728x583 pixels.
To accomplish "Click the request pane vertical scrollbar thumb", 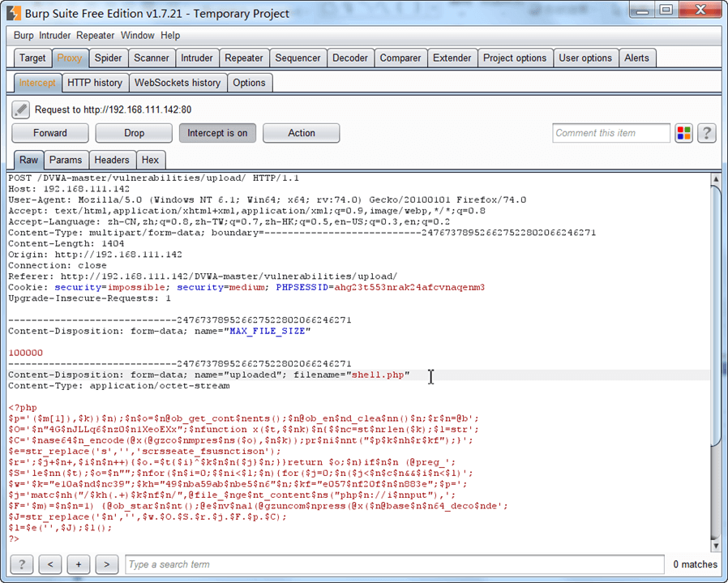I will (716, 316).
